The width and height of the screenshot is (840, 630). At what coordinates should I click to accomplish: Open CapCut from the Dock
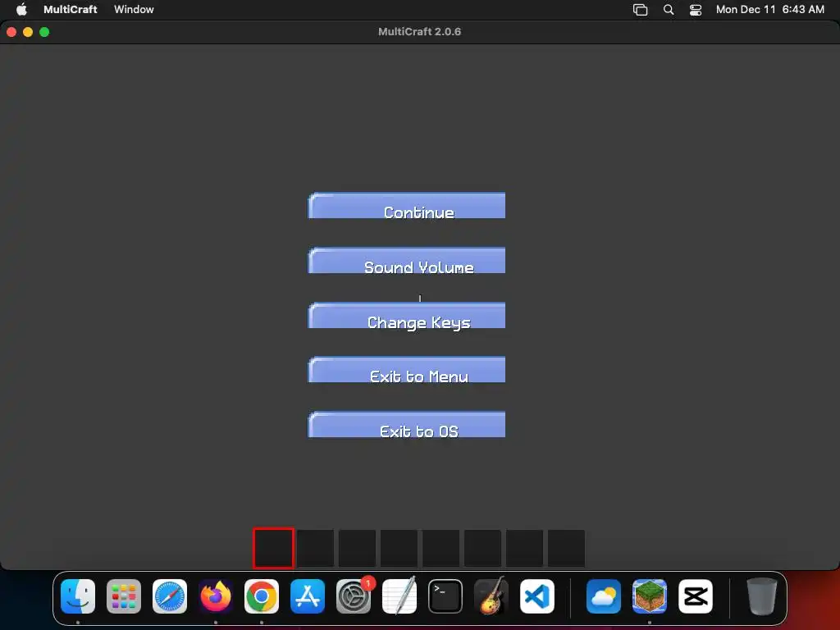pos(696,596)
